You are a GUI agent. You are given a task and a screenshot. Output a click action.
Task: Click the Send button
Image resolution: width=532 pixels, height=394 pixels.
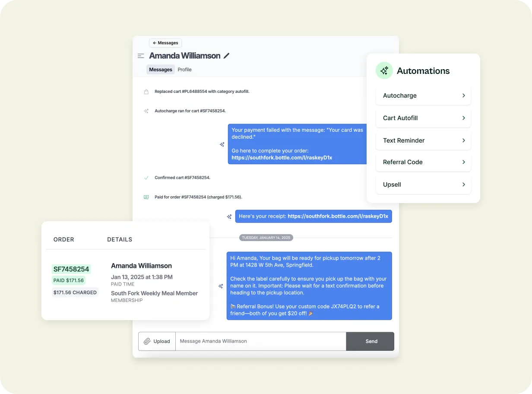pos(370,341)
